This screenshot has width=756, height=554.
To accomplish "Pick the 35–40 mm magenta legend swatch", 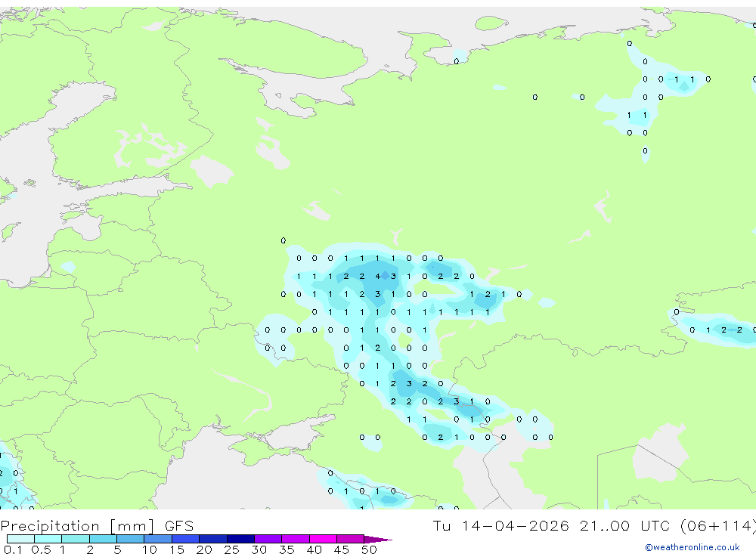I will click(296, 539).
